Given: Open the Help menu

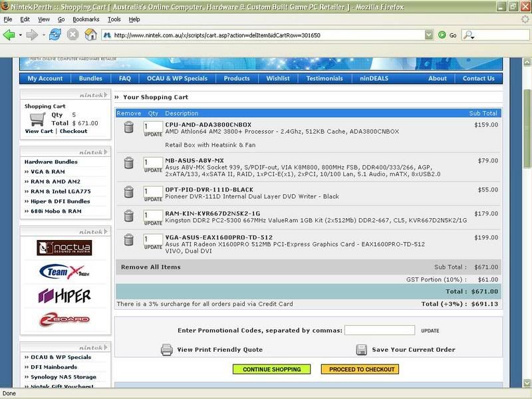Looking at the screenshot, I should pos(134,19).
